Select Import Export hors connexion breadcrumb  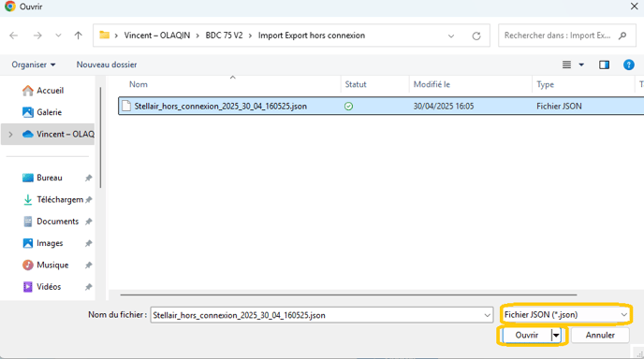[x=312, y=36]
